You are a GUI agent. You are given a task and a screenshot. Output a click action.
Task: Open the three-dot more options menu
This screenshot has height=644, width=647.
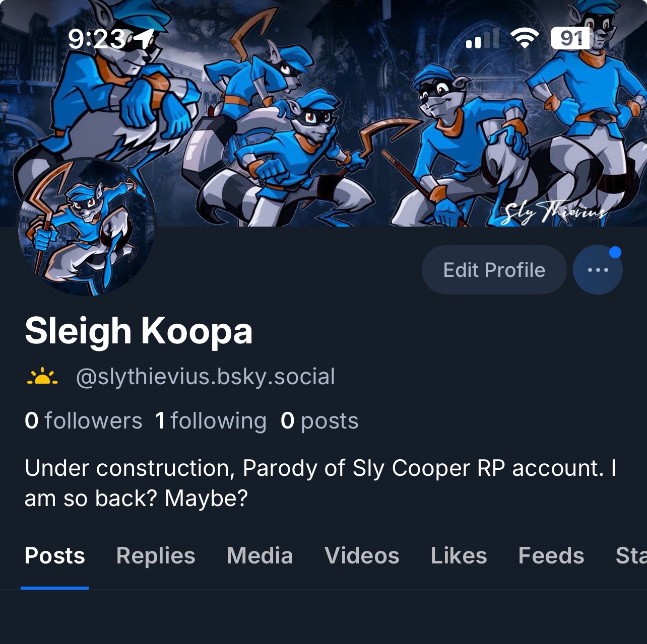pyautogui.click(x=598, y=270)
